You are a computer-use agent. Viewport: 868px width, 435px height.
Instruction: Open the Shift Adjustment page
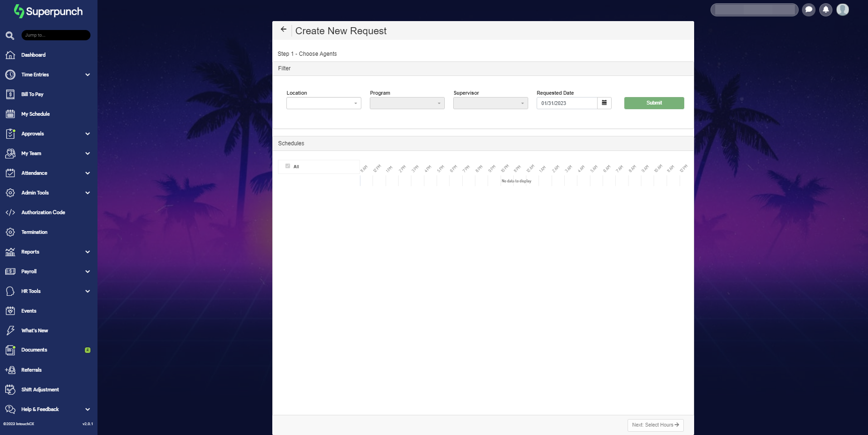pyautogui.click(x=40, y=390)
